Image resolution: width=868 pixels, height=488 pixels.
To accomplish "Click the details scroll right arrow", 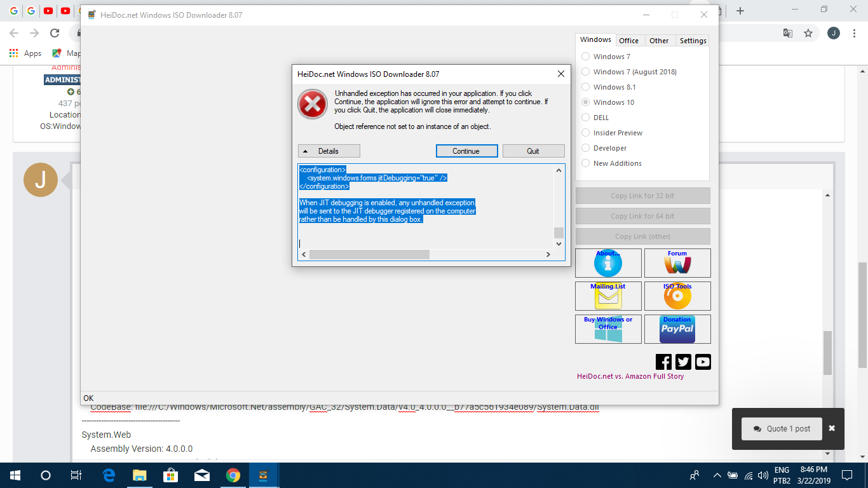I will pos(548,254).
